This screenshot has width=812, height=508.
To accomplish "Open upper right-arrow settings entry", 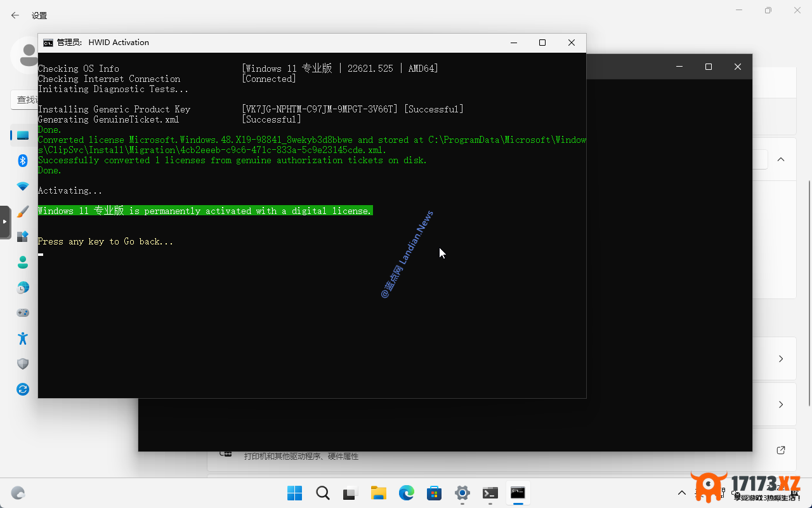I will click(781, 359).
